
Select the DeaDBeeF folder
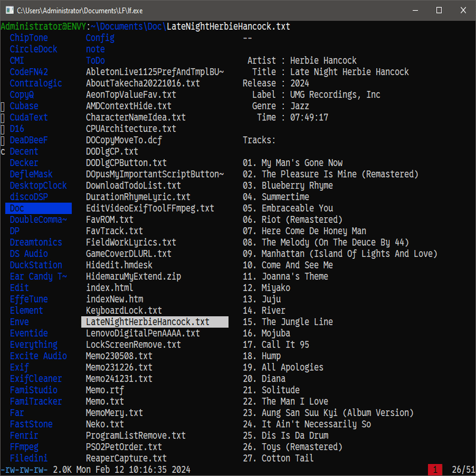[29, 140]
